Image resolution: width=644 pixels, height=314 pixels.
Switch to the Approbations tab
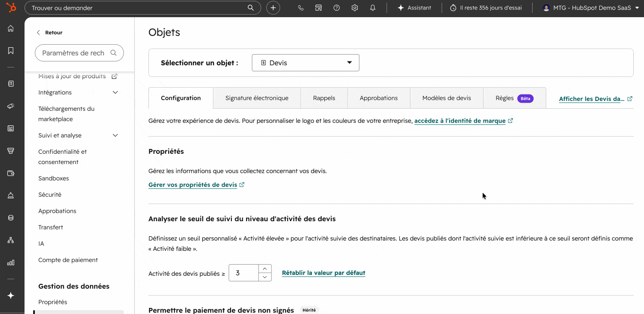pos(379,98)
